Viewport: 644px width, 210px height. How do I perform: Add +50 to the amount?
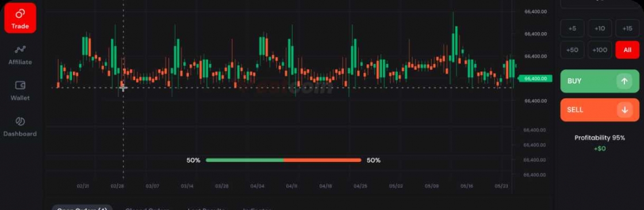click(572, 49)
